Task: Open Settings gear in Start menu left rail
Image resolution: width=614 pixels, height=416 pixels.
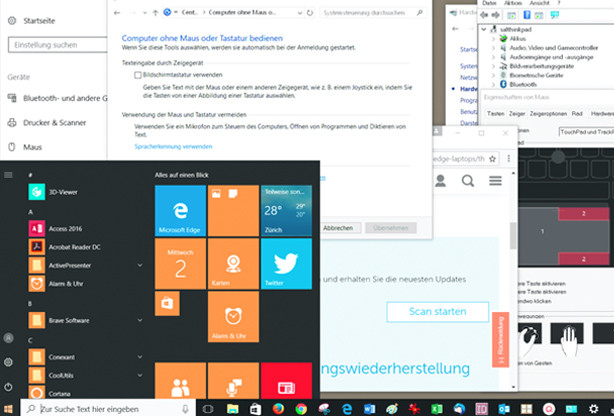Action: point(8,362)
